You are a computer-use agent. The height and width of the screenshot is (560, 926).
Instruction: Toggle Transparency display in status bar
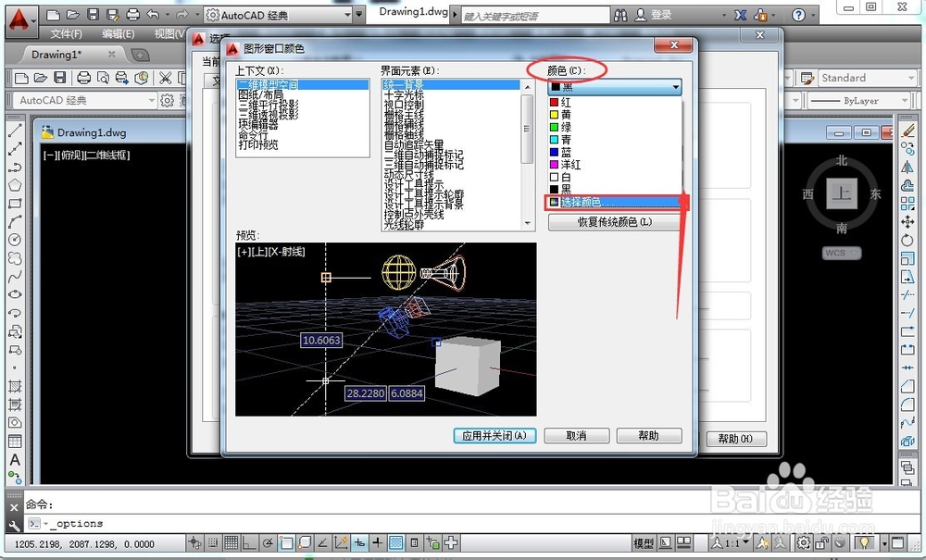[x=396, y=543]
